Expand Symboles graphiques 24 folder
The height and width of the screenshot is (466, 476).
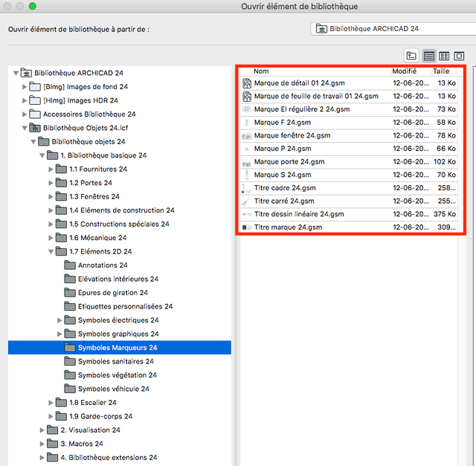click(59, 334)
